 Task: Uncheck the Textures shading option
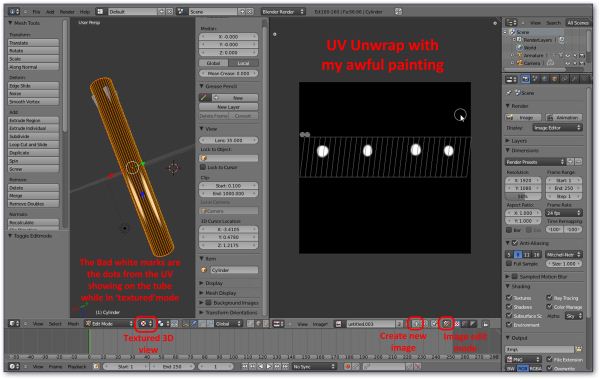[x=509, y=297]
